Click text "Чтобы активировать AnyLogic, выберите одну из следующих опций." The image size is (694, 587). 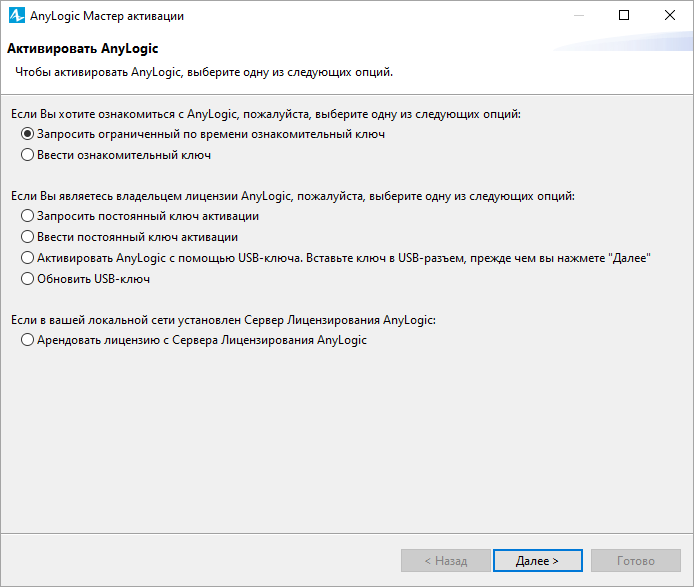(x=204, y=72)
